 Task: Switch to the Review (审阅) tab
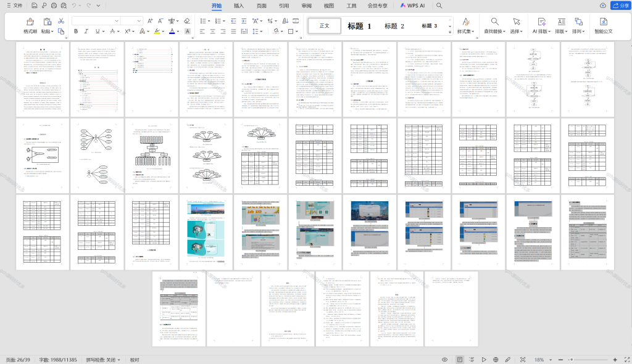coord(306,6)
